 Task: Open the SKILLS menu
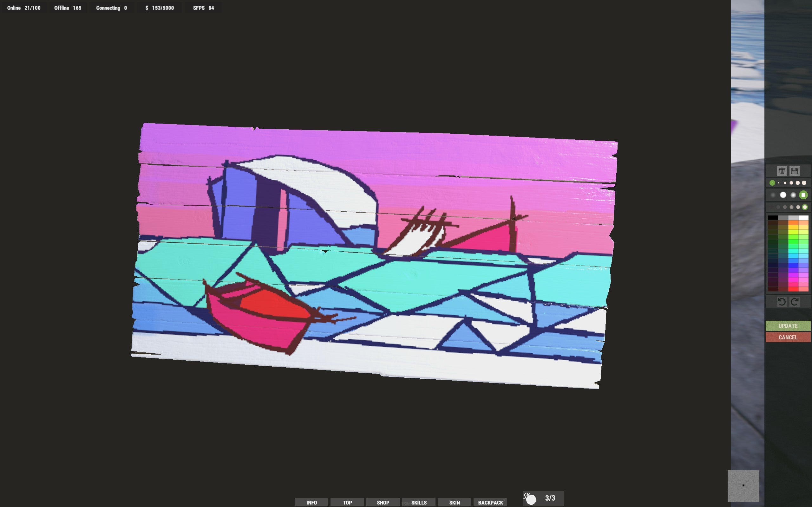pos(419,502)
